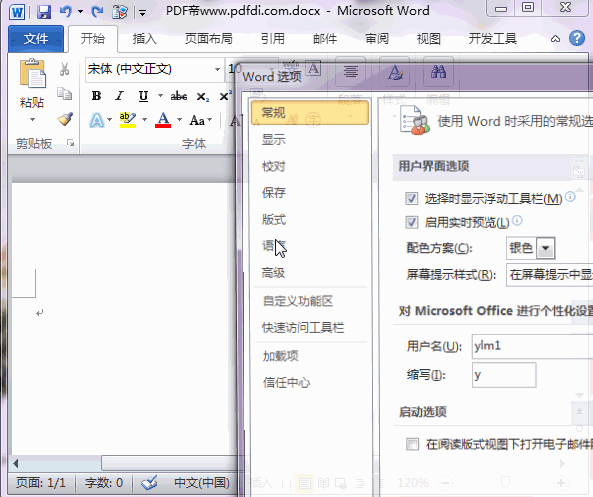Screen dimensions: 593x497
Task: Toggle Strikethrough abc icon
Action: point(179,96)
